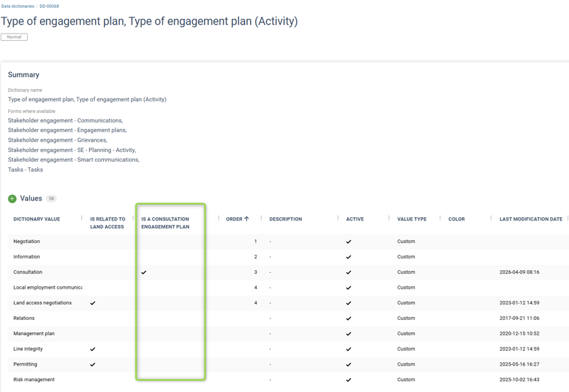Click the green add value plus icon
Screen dimensions: 569x392
[x=12, y=199]
